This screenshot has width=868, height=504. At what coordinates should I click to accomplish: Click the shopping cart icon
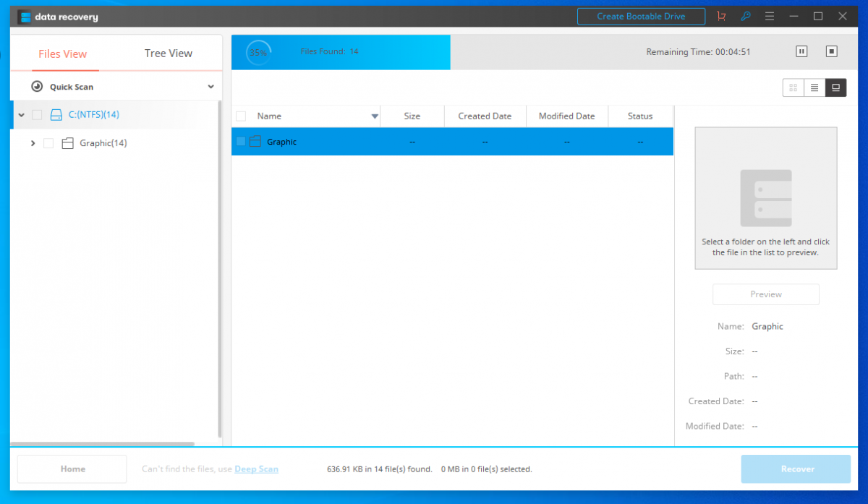point(721,17)
